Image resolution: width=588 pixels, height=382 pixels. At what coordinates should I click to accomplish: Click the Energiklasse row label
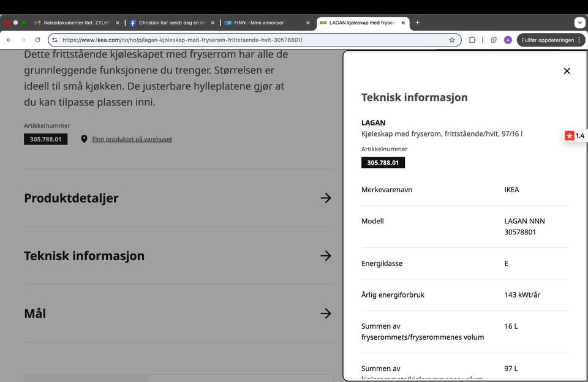pos(382,263)
